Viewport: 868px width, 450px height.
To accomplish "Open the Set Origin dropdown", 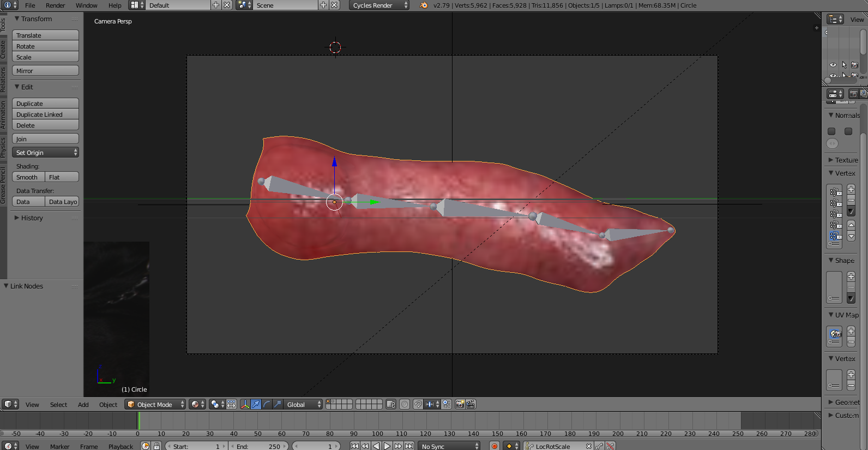I will (x=46, y=153).
